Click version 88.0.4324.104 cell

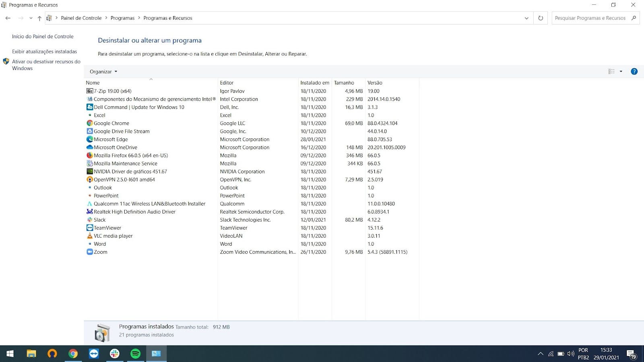coord(382,123)
